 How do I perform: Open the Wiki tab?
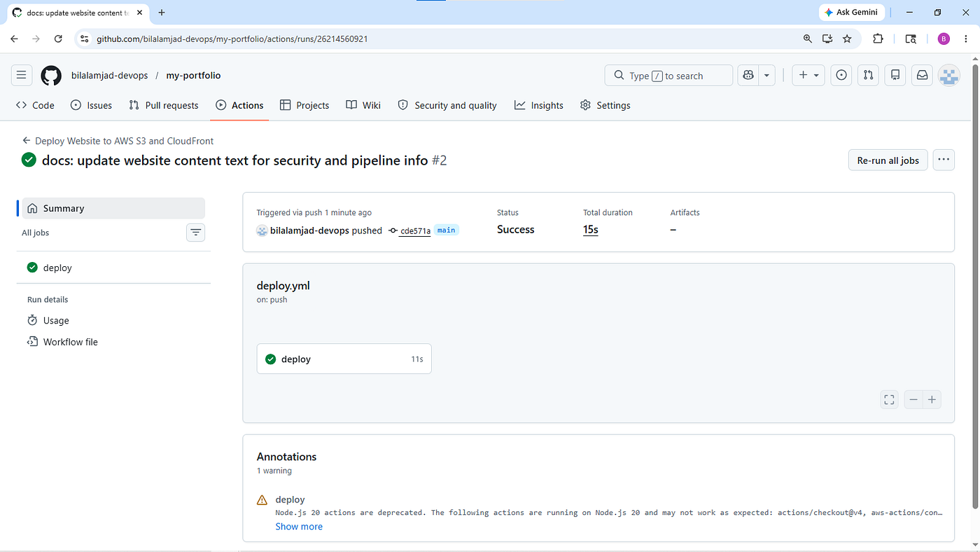[363, 105]
